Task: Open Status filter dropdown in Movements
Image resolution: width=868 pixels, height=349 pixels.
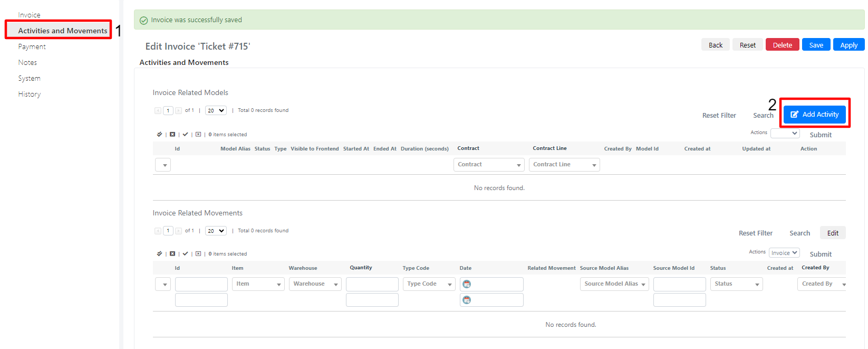Action: pos(737,284)
